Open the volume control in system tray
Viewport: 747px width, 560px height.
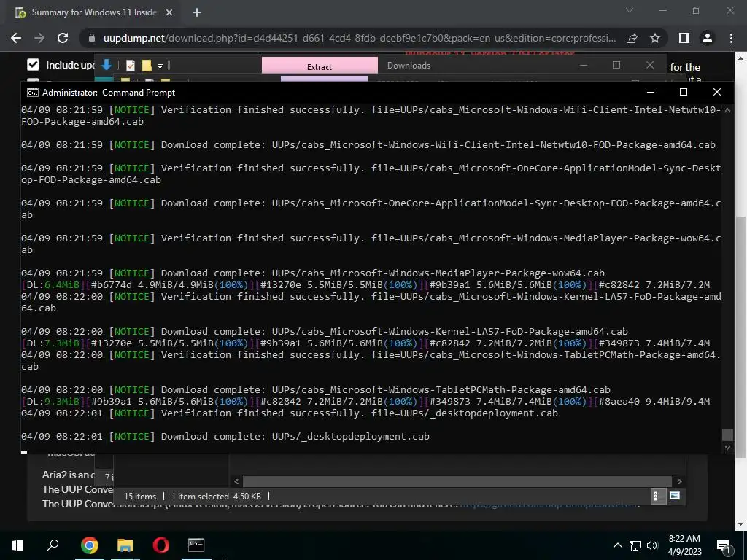click(652, 545)
